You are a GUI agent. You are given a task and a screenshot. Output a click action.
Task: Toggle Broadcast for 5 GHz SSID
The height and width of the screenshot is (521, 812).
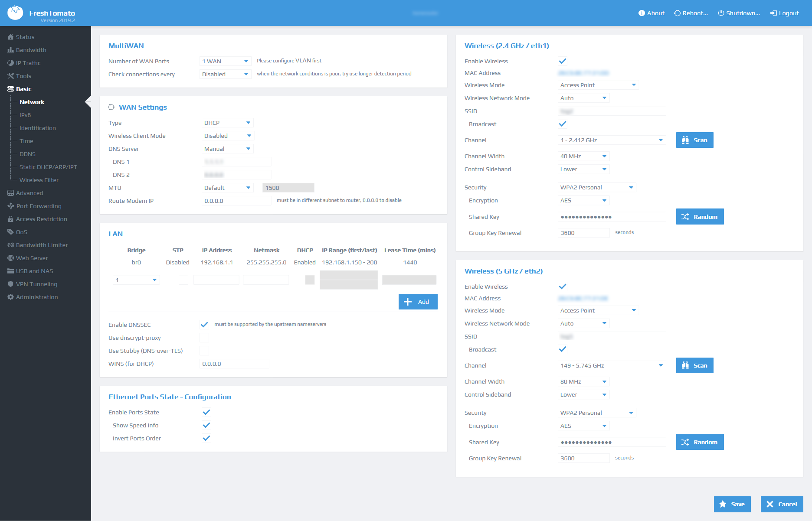[563, 349]
